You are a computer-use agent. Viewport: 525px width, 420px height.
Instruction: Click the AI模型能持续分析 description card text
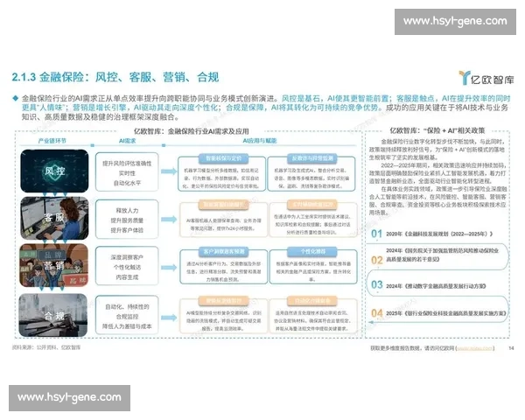(x=224, y=320)
